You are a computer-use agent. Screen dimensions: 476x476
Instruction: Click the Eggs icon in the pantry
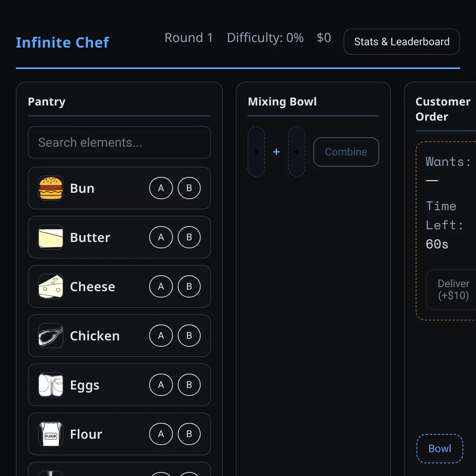[x=50, y=385]
